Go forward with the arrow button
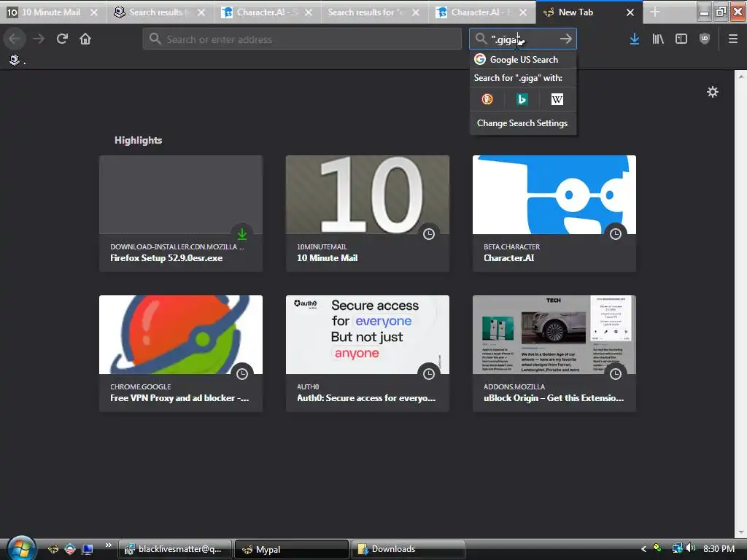 coord(39,39)
